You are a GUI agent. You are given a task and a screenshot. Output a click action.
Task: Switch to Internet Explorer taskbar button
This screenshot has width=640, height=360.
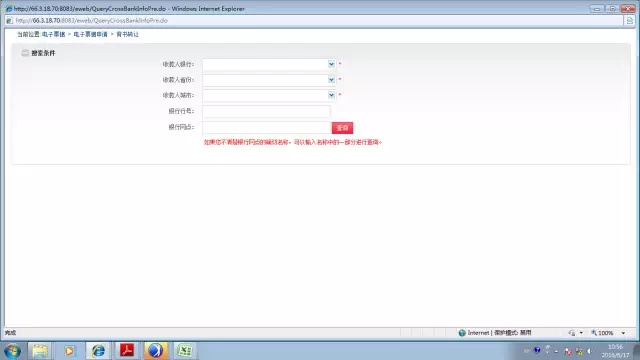click(x=98, y=351)
